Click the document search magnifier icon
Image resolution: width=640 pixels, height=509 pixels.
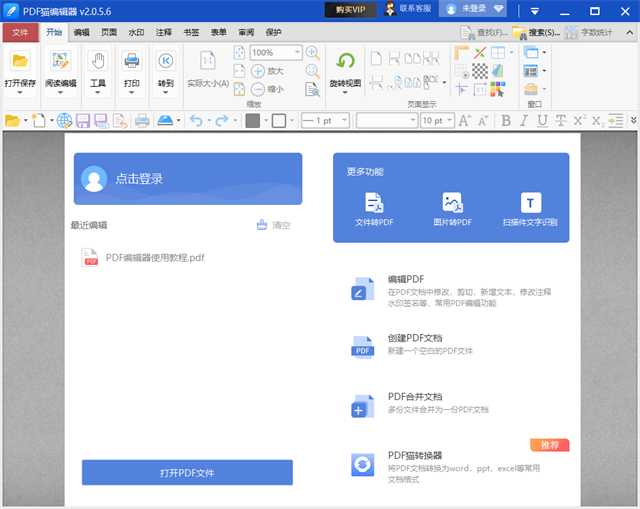coord(313,89)
